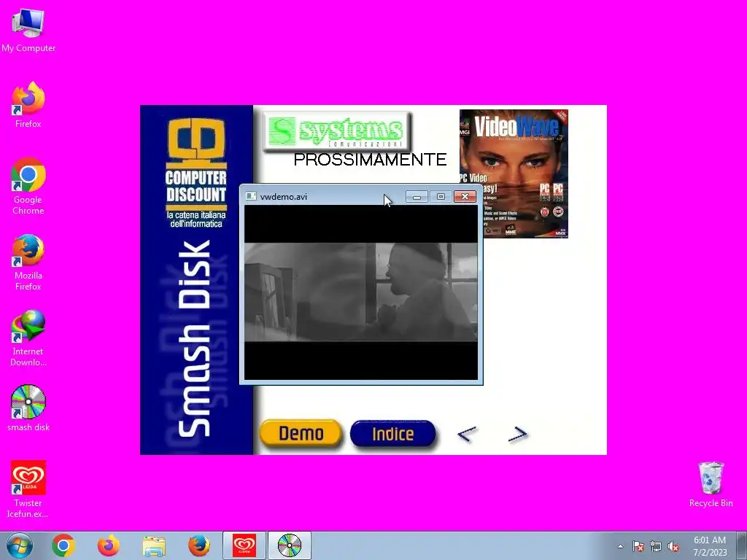This screenshot has height=560, width=747.
Task: Select the smash disk desktop shortcut
Action: click(28, 408)
